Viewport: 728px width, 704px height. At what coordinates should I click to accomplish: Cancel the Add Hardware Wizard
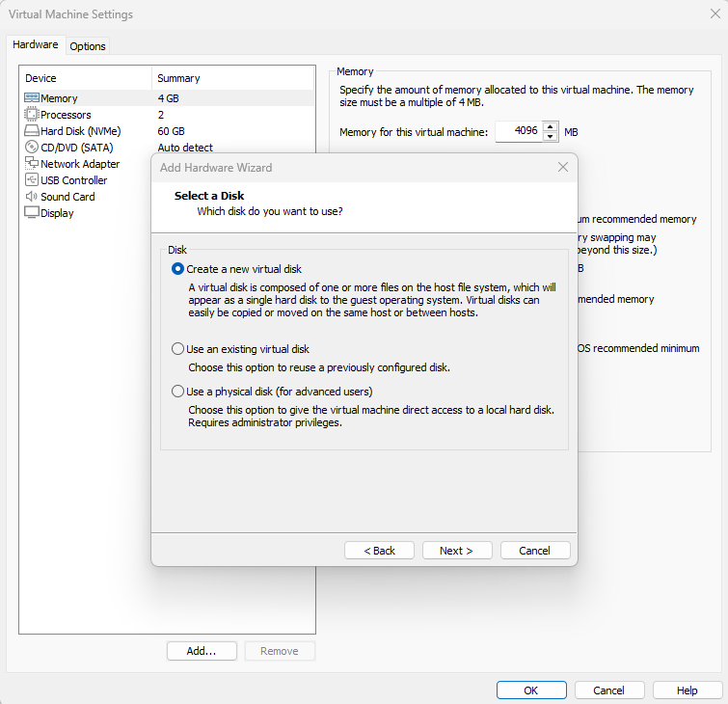[535, 551]
